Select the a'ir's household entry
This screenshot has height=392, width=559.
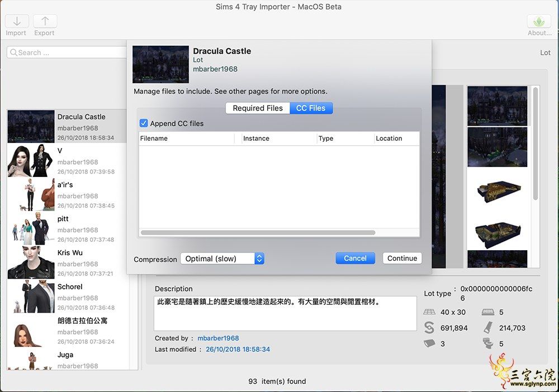click(67, 194)
